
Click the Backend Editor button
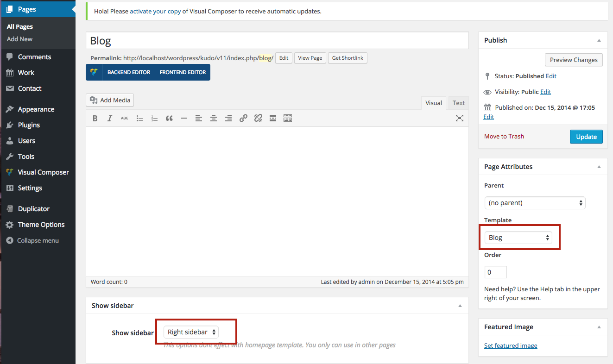[129, 72]
